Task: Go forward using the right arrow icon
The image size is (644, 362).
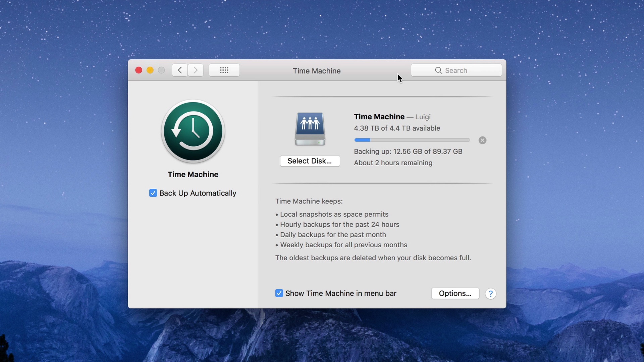Action: click(x=195, y=70)
